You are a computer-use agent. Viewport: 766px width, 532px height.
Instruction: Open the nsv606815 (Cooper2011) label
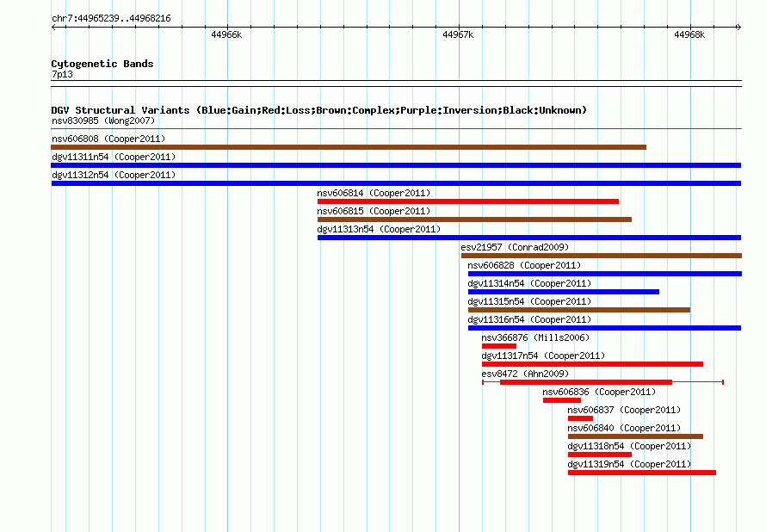pos(374,211)
